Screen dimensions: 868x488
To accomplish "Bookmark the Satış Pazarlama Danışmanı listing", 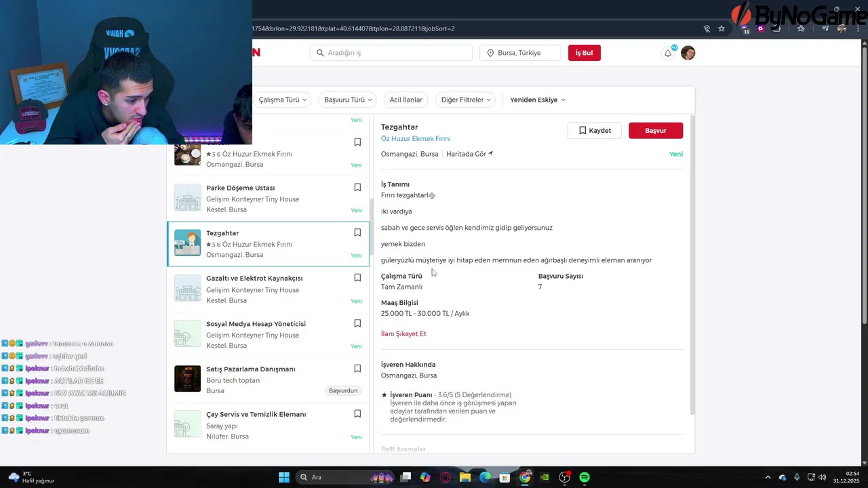I will [357, 369].
